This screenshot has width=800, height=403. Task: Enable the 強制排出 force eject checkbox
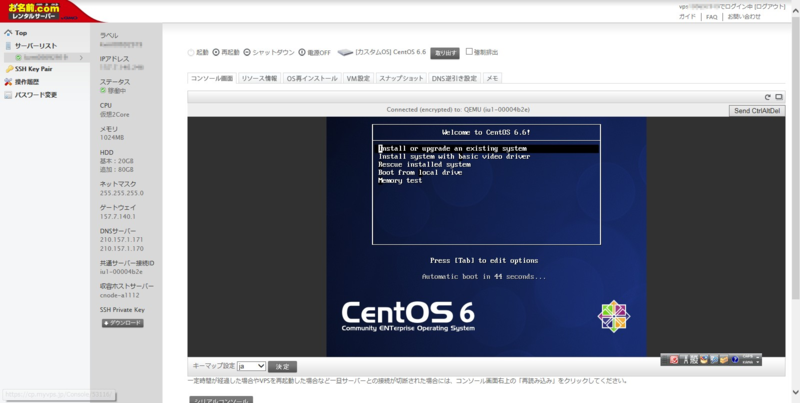point(469,52)
